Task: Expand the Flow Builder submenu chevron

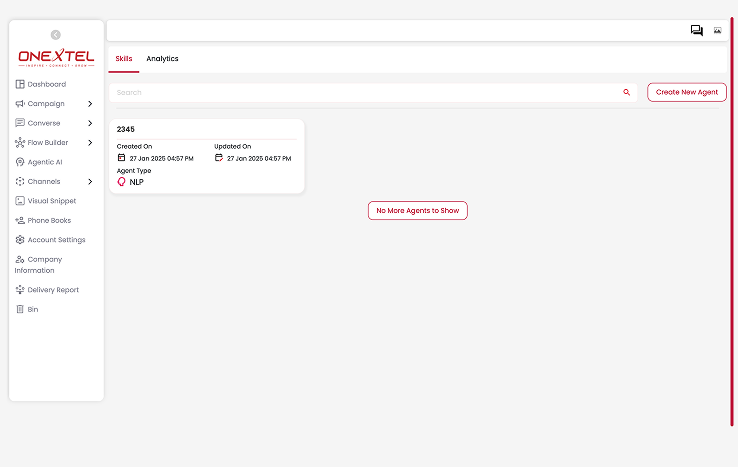Action: (90, 143)
